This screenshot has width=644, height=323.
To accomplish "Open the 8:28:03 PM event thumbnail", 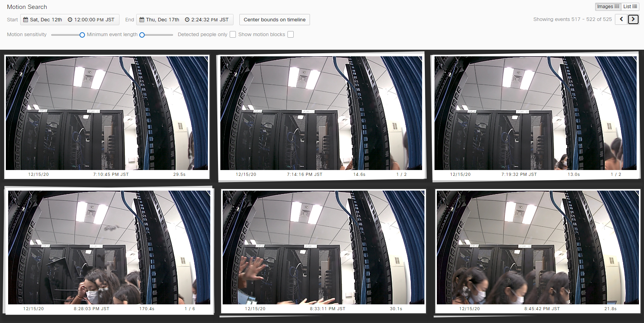I will [x=109, y=247].
